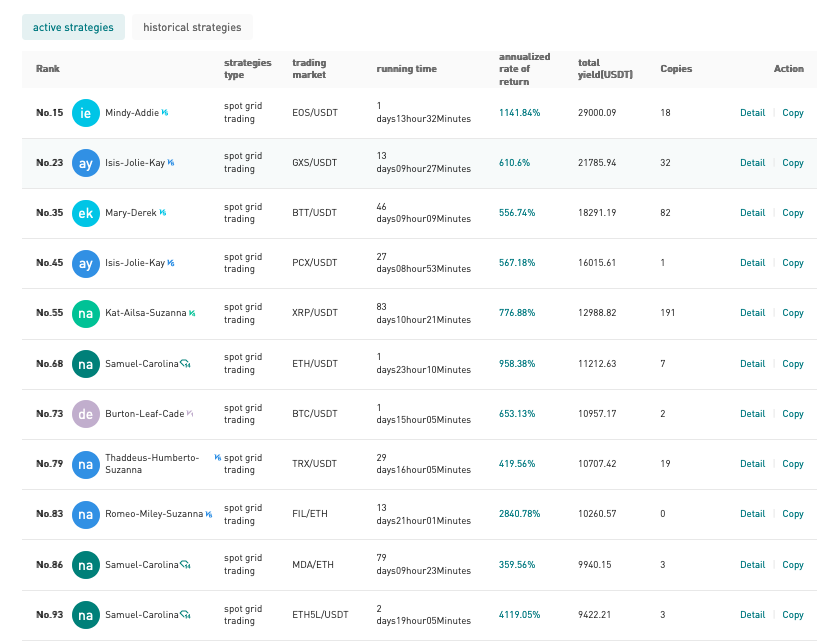Click the 'de' avatar for Burton-Leaf-Cade
Screen dimensions: 833x642
[x=86, y=414]
